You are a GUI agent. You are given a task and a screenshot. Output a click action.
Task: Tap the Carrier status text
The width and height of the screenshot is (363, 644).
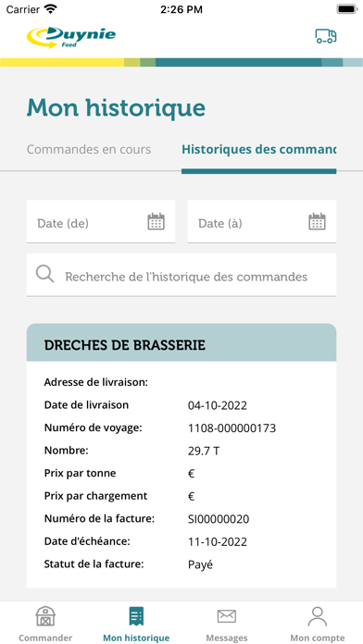[x=22, y=9]
